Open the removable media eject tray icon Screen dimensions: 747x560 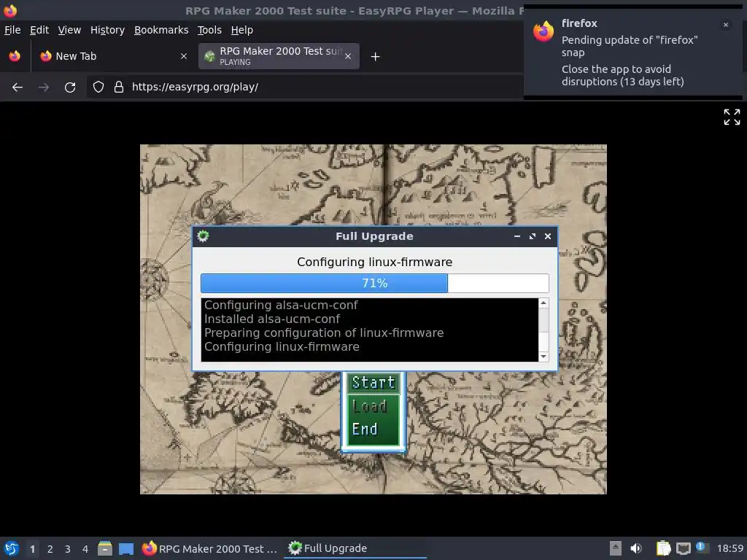[x=616, y=548]
